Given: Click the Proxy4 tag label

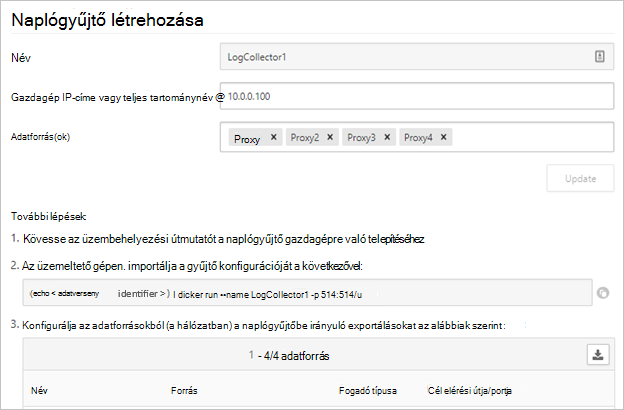Looking at the screenshot, I should [418, 137].
